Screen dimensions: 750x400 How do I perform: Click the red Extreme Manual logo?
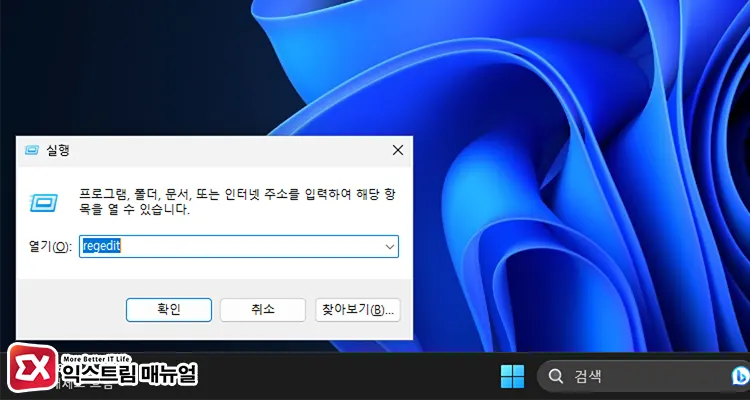33,368
